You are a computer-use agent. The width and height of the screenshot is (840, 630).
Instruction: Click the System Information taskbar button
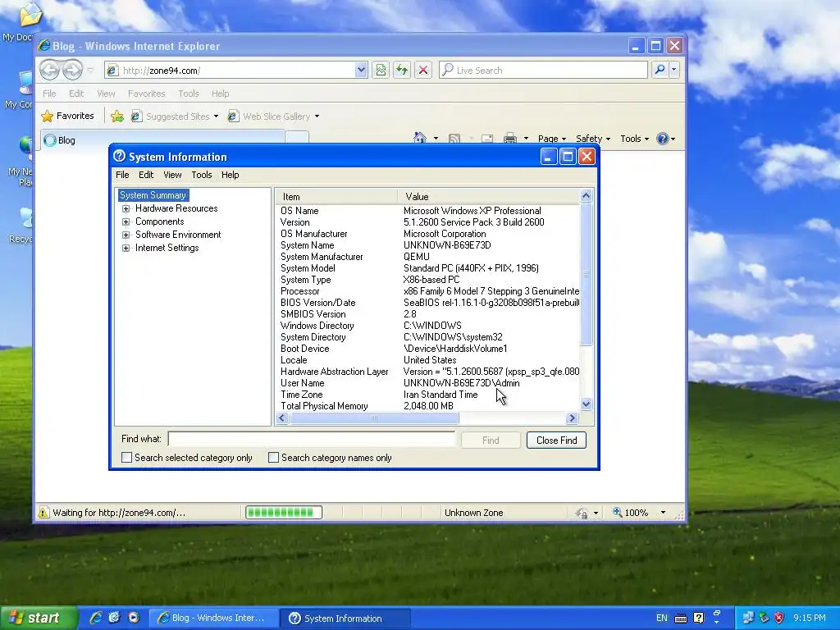click(345, 618)
